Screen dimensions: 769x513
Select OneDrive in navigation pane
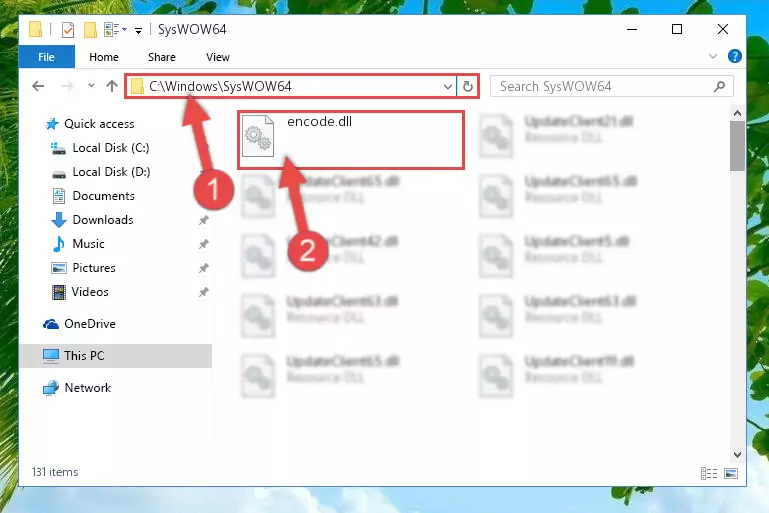click(x=90, y=324)
